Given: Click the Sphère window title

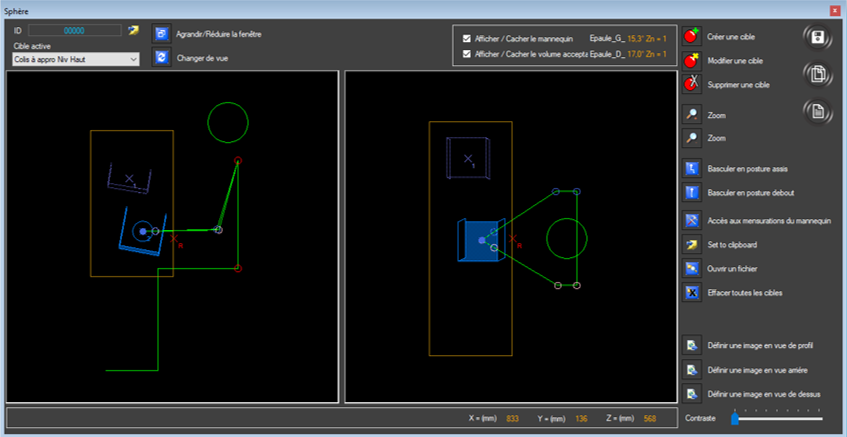Looking at the screenshot, I should coord(17,11).
